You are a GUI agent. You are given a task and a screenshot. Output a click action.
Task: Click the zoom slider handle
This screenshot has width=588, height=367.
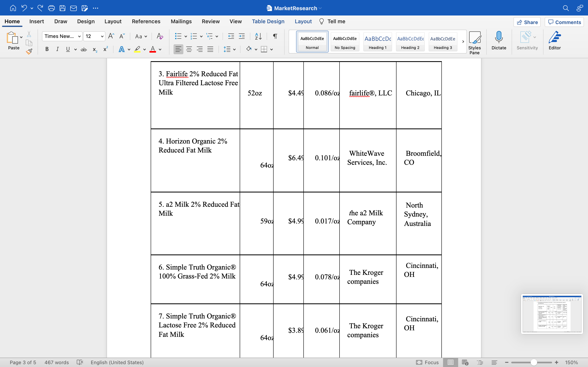(x=533, y=362)
